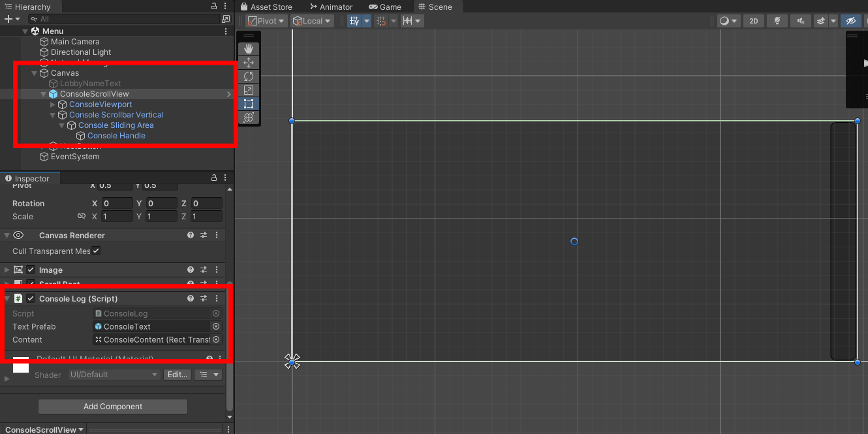This screenshot has width=868, height=434.
Task: Select the Rect tool
Action: [x=248, y=104]
